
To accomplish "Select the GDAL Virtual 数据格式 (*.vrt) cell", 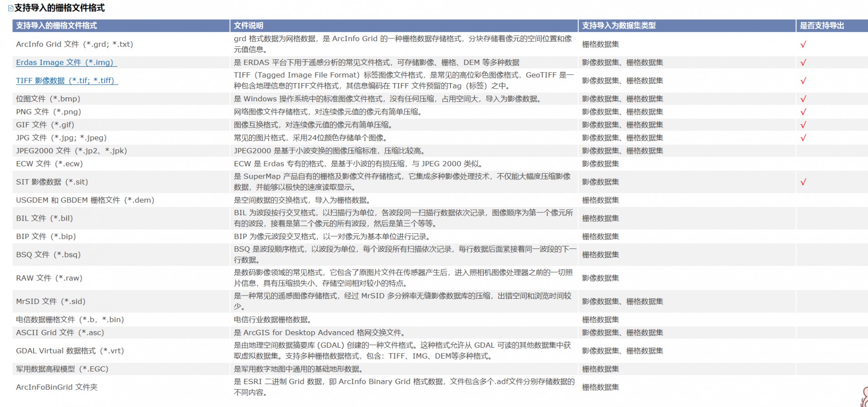I will (121, 351).
